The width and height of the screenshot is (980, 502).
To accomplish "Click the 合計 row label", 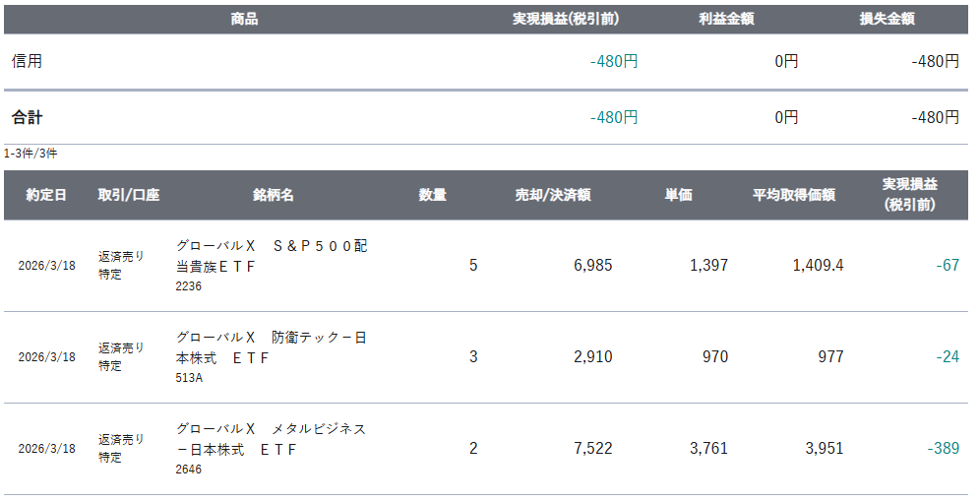I will click(x=27, y=117).
